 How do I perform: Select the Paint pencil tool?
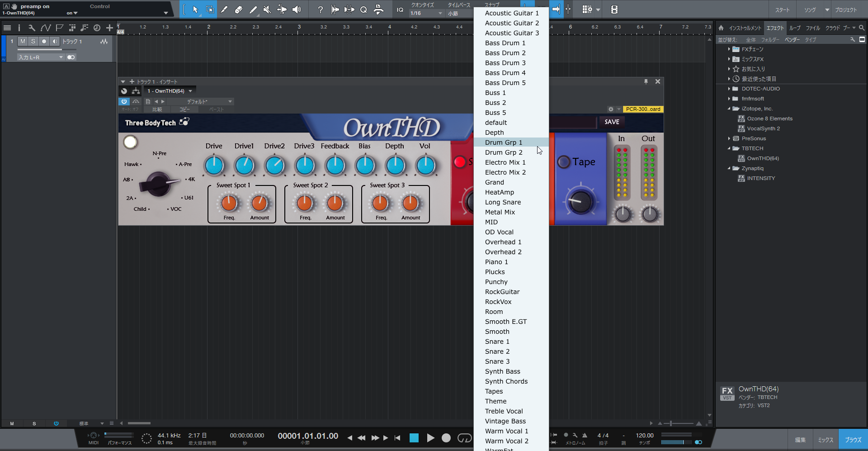pos(253,9)
